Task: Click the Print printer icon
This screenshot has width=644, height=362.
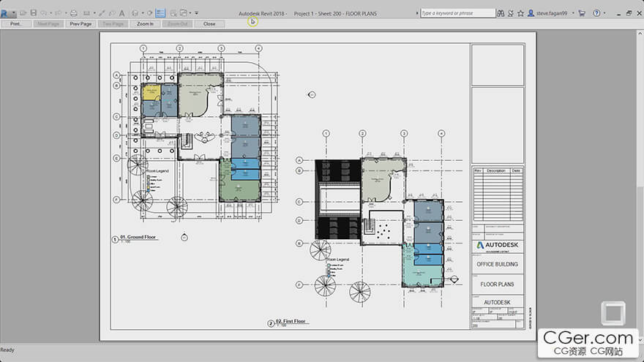Action: [74, 13]
